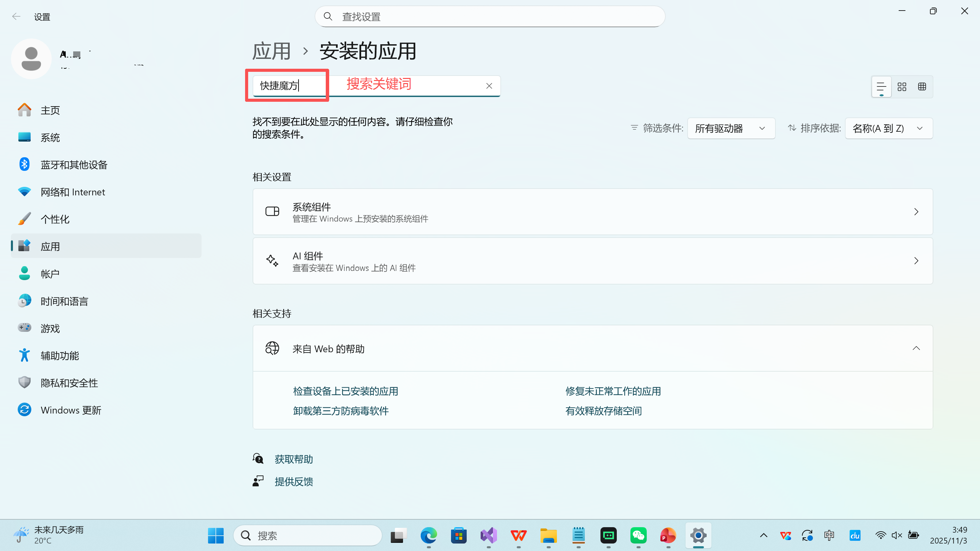
Task: Click the 检查设备上已安装的应用 link
Action: (x=346, y=391)
